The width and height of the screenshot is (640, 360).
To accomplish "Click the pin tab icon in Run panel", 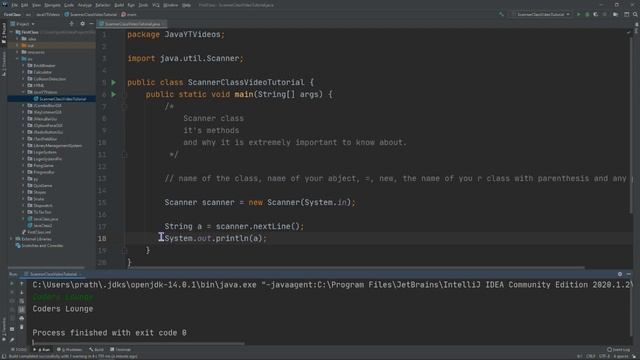I will [x=12, y=339].
